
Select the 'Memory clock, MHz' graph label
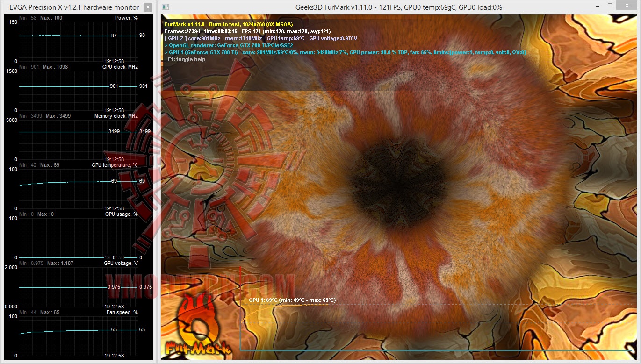(116, 116)
